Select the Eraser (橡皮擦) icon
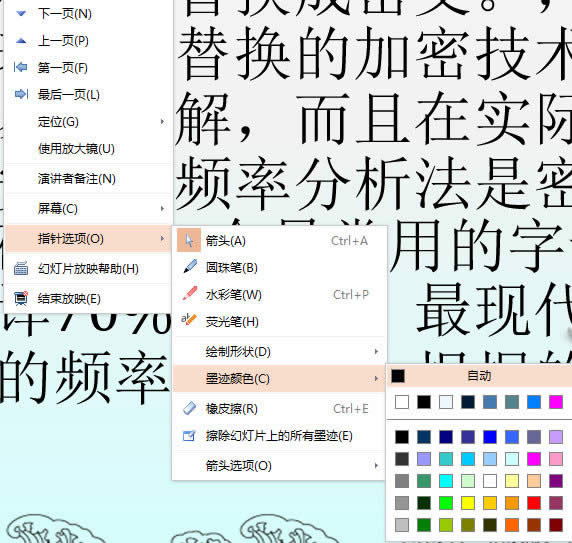This screenshot has width=572, height=543. point(189,408)
